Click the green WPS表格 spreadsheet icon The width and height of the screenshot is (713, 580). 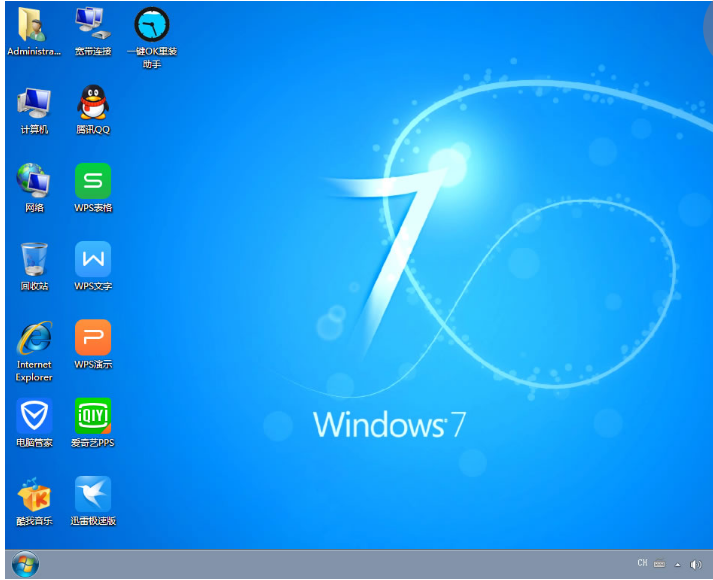click(x=92, y=181)
